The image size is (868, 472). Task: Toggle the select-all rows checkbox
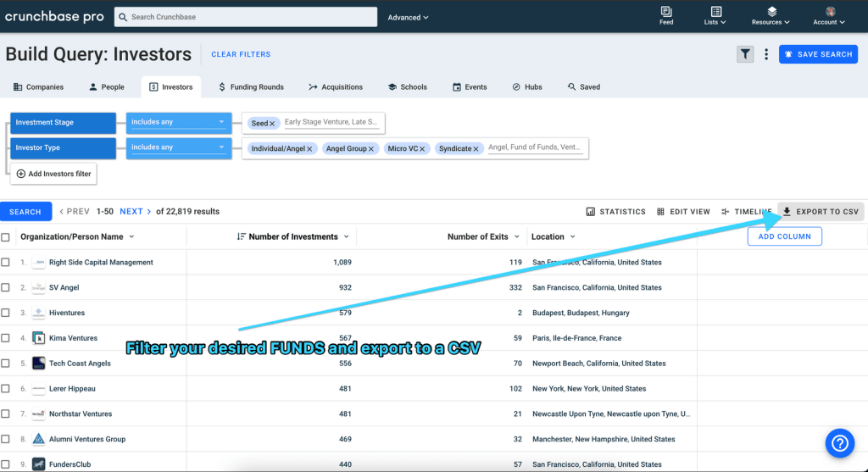(6, 237)
